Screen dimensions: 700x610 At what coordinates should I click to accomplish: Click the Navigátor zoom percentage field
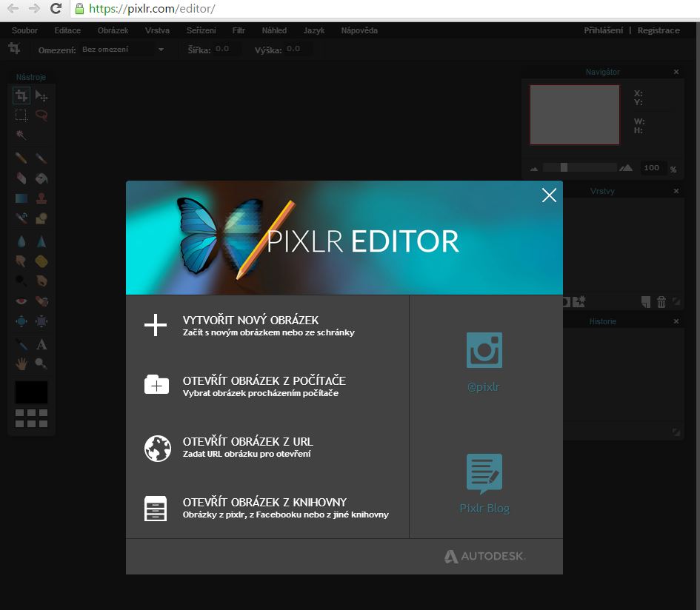pos(653,168)
